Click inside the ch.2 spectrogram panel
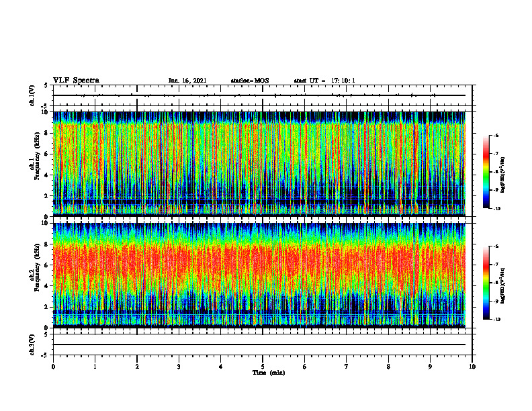 point(259,275)
